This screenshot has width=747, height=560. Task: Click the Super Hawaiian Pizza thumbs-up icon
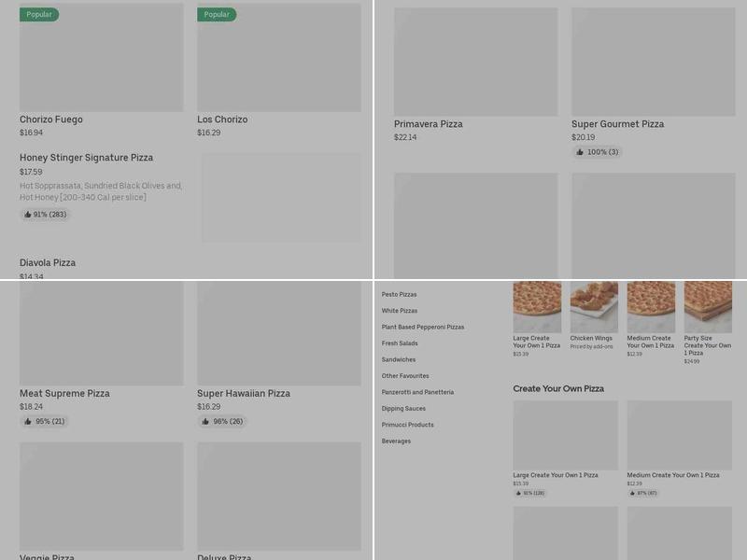pyautogui.click(x=205, y=422)
